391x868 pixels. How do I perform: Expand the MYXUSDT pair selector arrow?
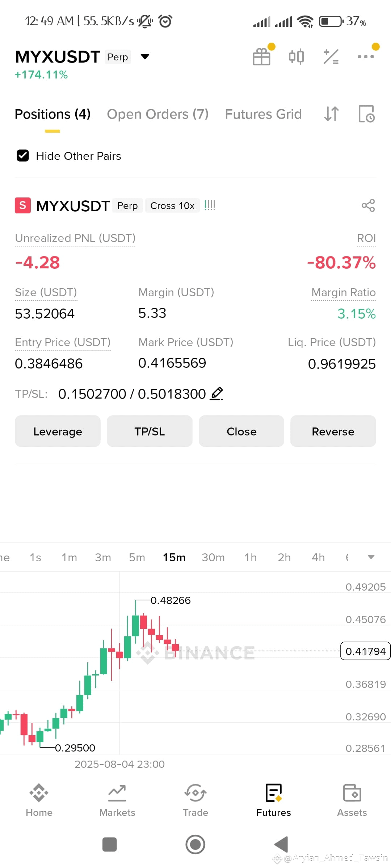coord(145,57)
